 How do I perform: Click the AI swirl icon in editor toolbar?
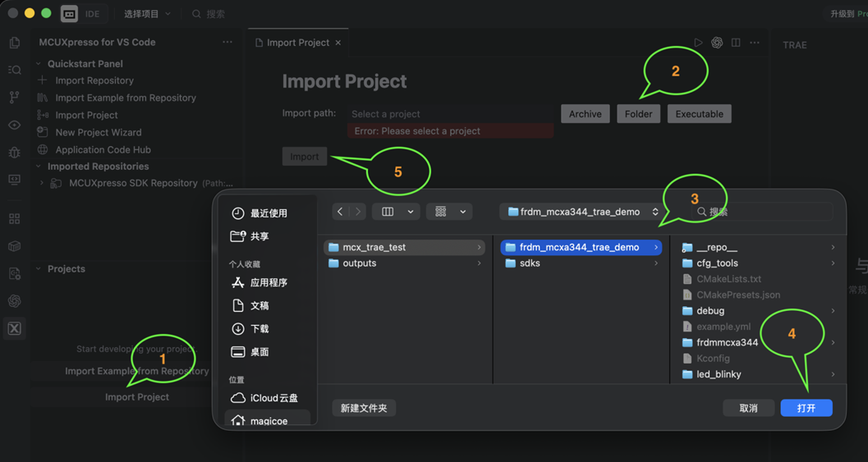pos(717,43)
